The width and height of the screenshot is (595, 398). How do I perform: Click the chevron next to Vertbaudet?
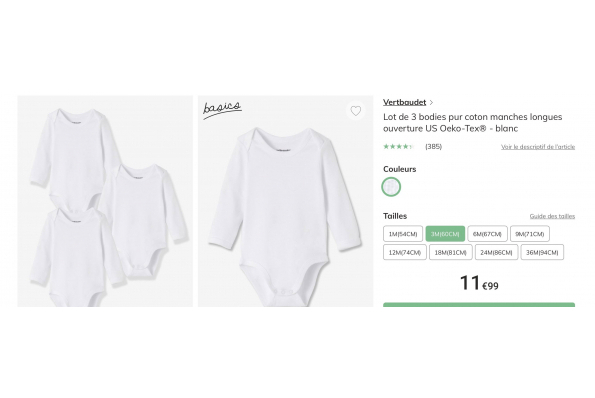(431, 102)
